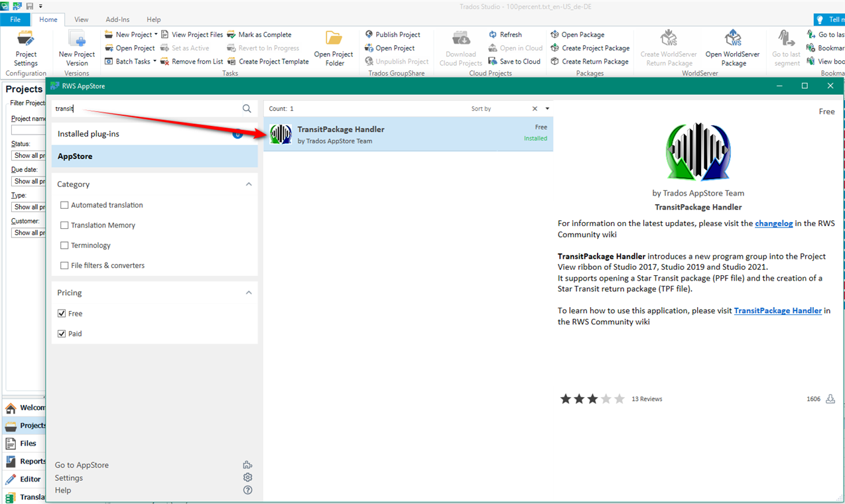The image size is (845, 504).
Task: Click the AppStore help question icon
Action: 248,490
